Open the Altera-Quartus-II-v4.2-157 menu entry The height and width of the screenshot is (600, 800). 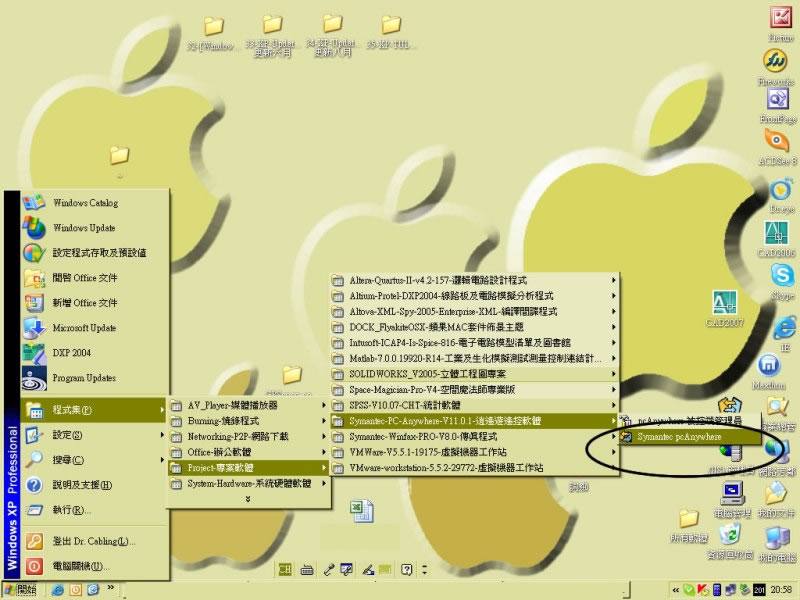(474, 280)
